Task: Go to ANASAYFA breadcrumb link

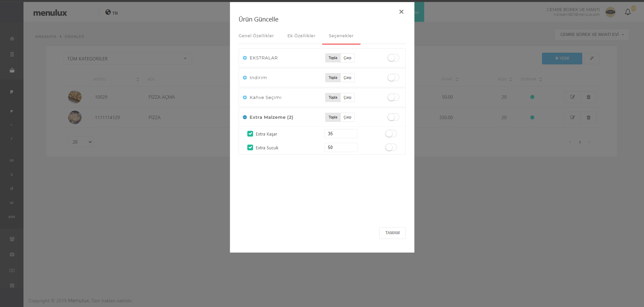Action: click(x=46, y=37)
